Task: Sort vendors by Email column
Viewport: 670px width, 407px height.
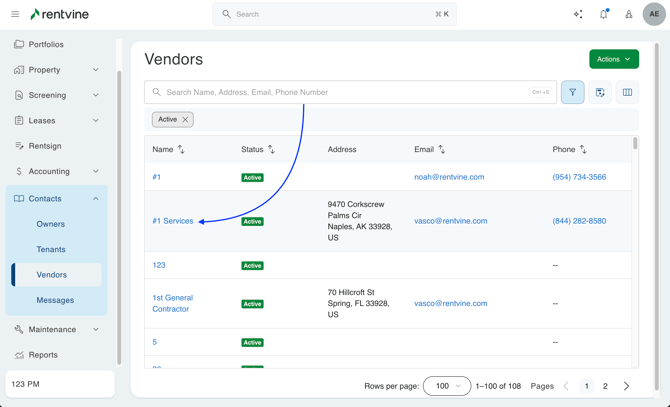Action: 441,149
